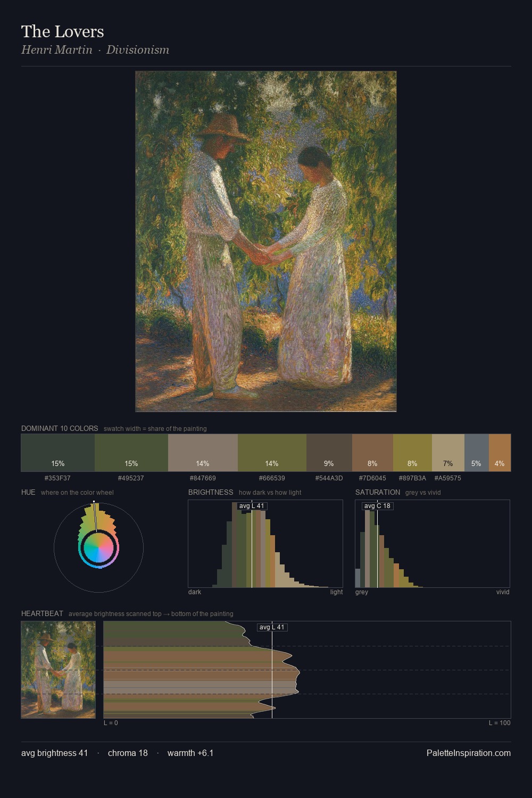532x798 pixels.
Task: Pick the taupe #847669 swatch
Action: pyautogui.click(x=203, y=453)
